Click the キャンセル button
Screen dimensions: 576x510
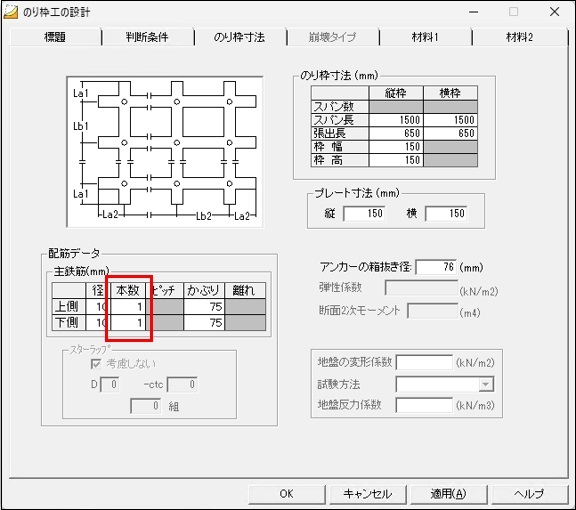[x=368, y=493]
